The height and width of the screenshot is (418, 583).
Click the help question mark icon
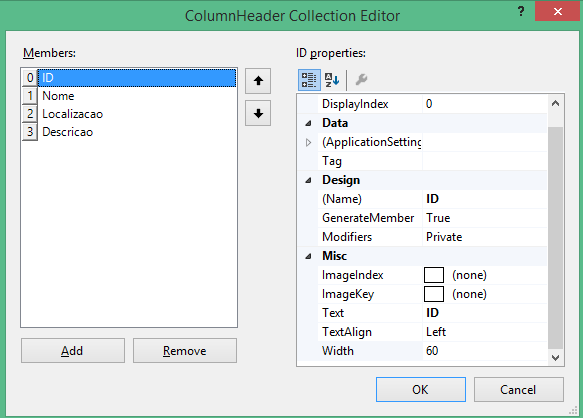tap(521, 12)
